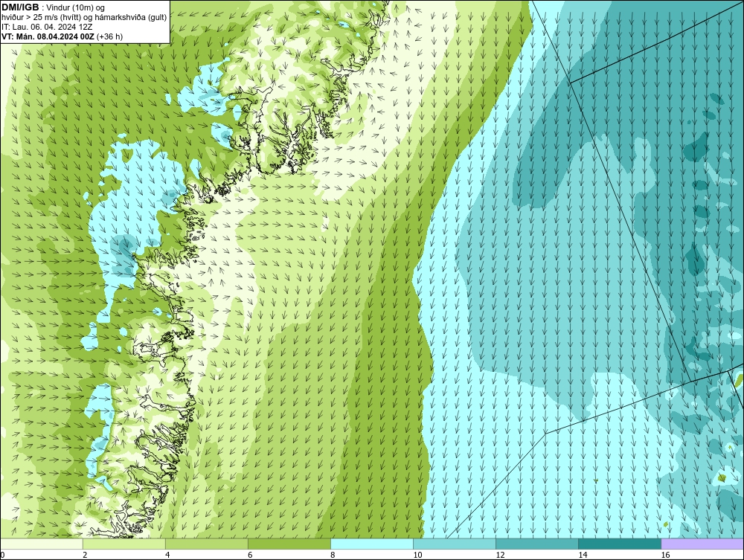Click the legend value '4'
Viewport: 744px width, 560px height.
pyautogui.click(x=167, y=555)
